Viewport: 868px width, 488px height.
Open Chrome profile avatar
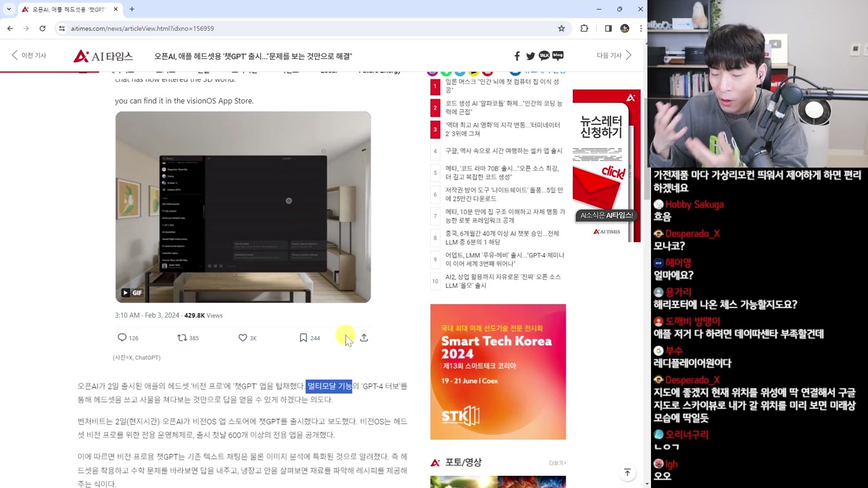point(625,28)
